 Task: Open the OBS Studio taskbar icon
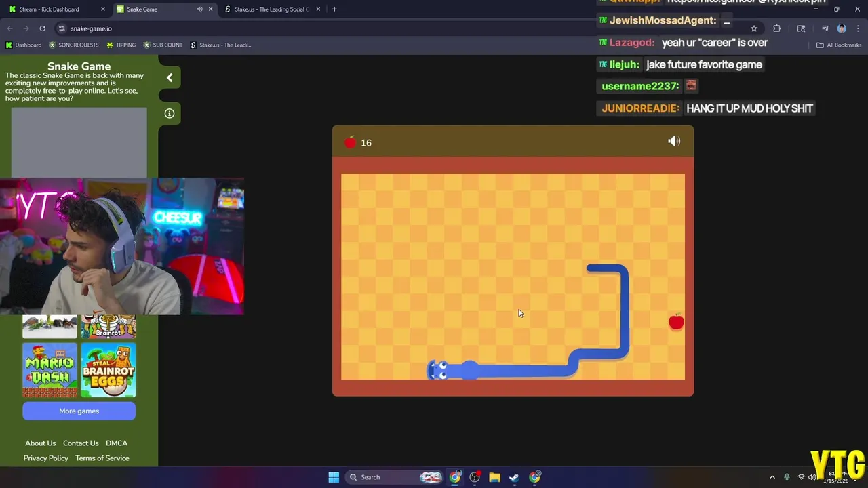click(475, 477)
